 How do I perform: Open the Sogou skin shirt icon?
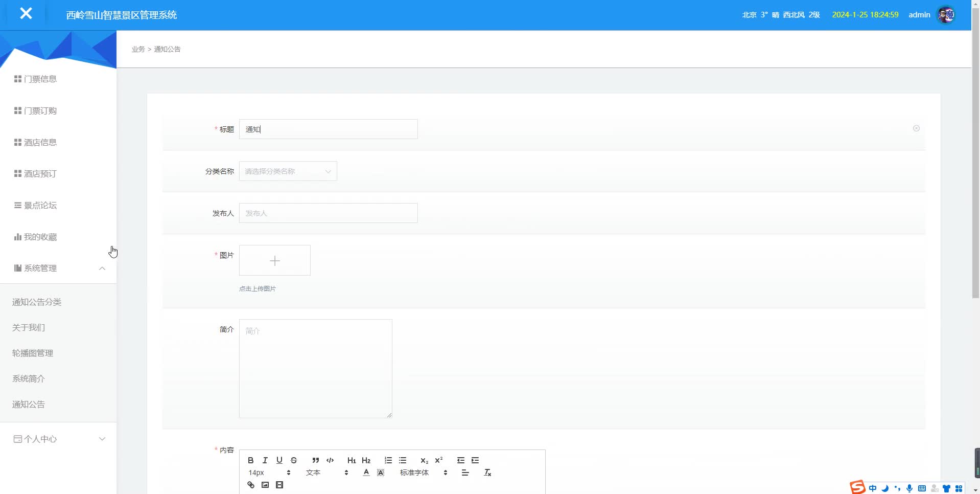[947, 488]
